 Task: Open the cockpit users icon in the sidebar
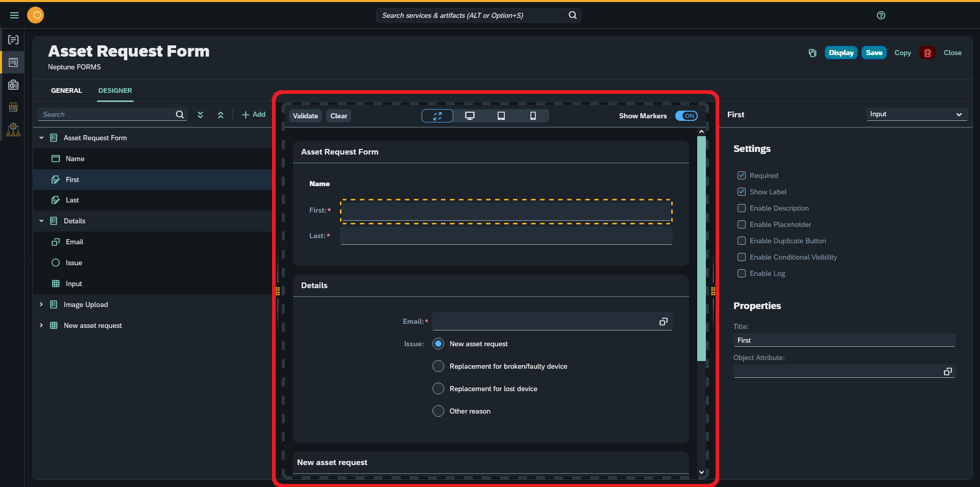click(13, 130)
